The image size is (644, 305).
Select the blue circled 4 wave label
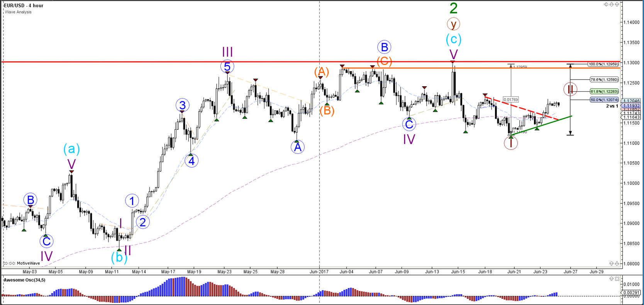192,160
